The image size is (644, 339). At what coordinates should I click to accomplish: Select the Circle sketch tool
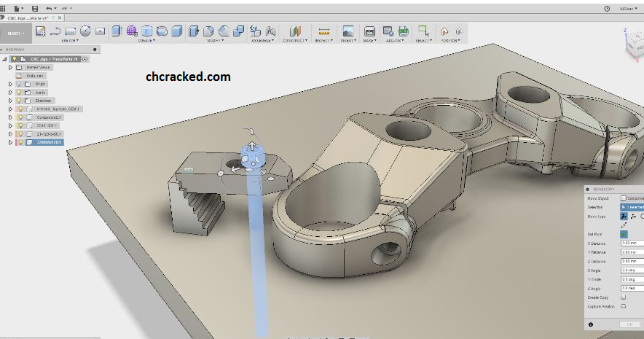point(85,31)
